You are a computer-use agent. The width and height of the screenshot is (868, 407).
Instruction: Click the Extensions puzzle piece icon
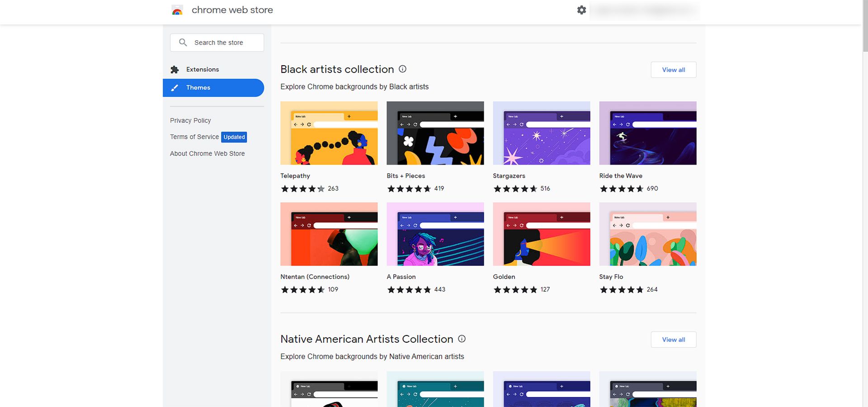[175, 70]
